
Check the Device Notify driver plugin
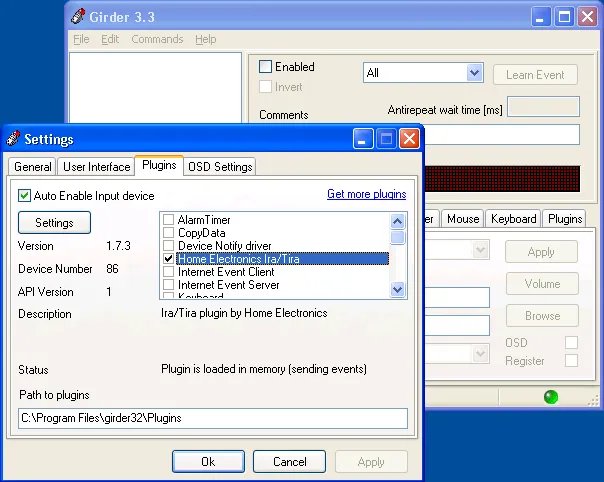(168, 245)
